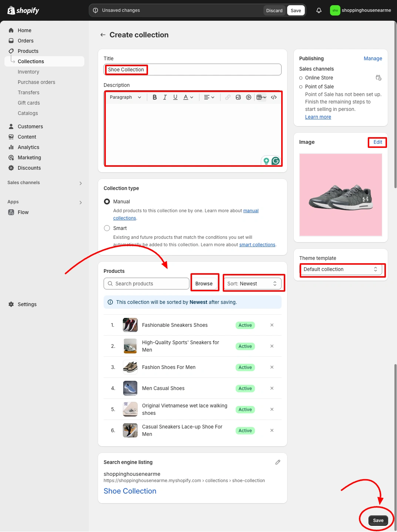Image resolution: width=397 pixels, height=532 pixels.
Task: Click Manage publishing link
Action: tap(373, 58)
